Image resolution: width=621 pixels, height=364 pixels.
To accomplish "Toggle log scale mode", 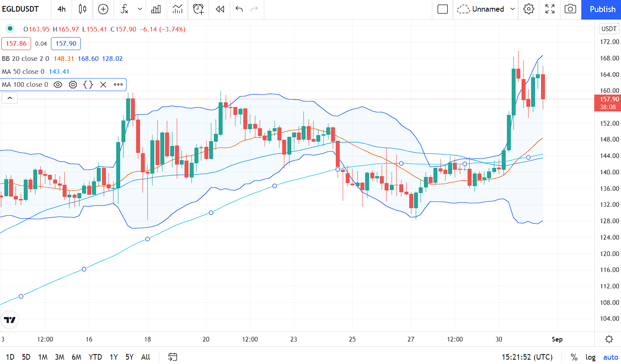I will pos(590,357).
